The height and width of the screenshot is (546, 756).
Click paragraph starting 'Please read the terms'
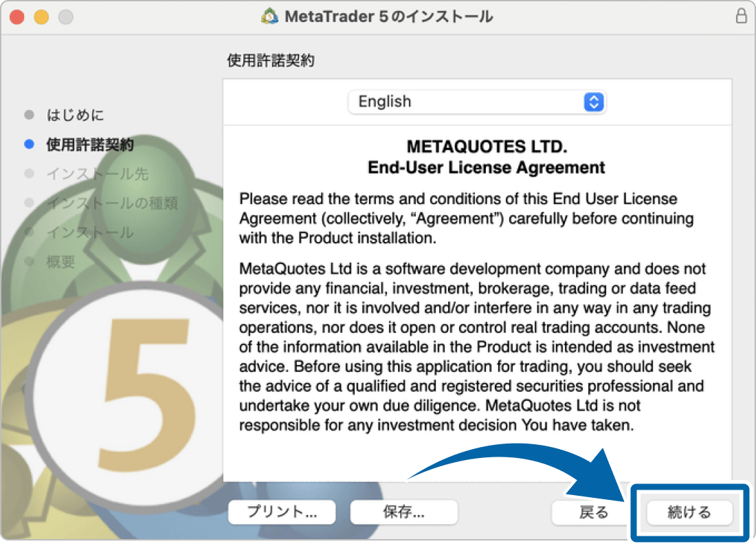point(466,219)
